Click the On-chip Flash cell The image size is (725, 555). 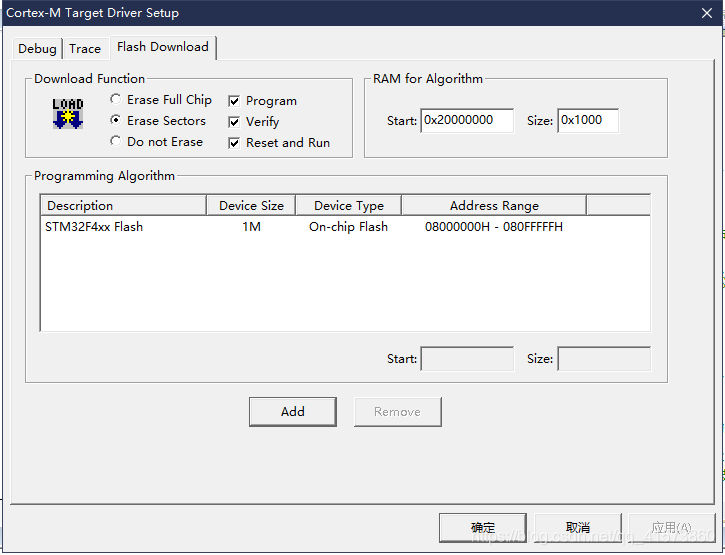click(348, 227)
